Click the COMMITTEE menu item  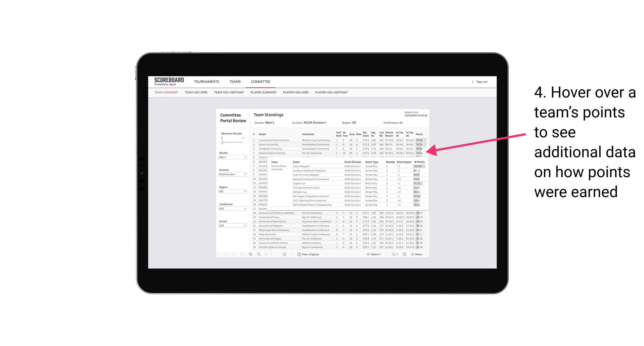[x=261, y=81]
